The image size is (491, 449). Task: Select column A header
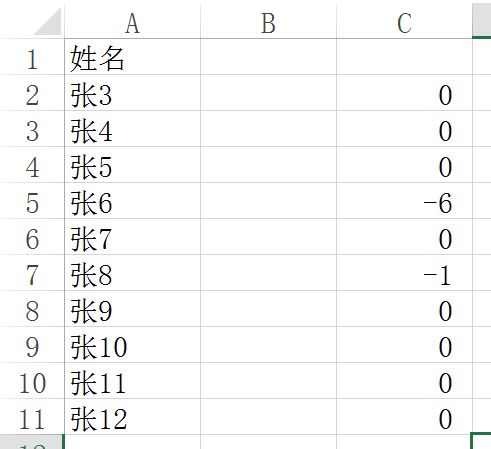[132, 22]
